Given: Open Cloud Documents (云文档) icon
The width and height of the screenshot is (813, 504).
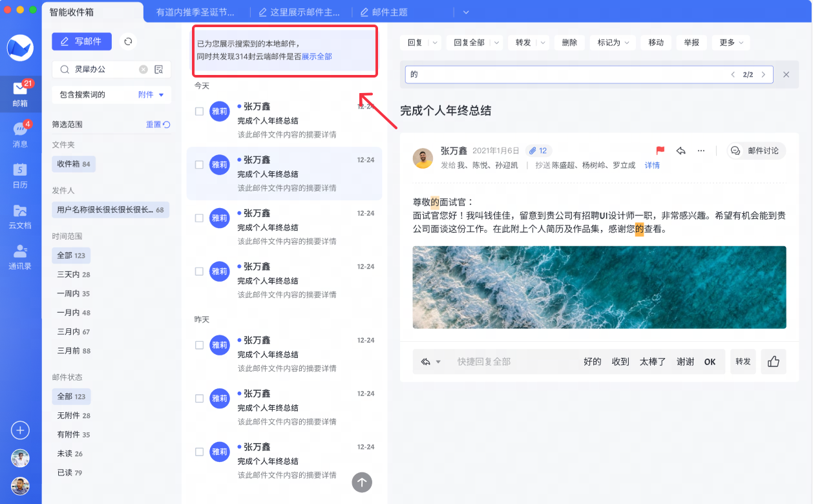Looking at the screenshot, I should click(21, 216).
